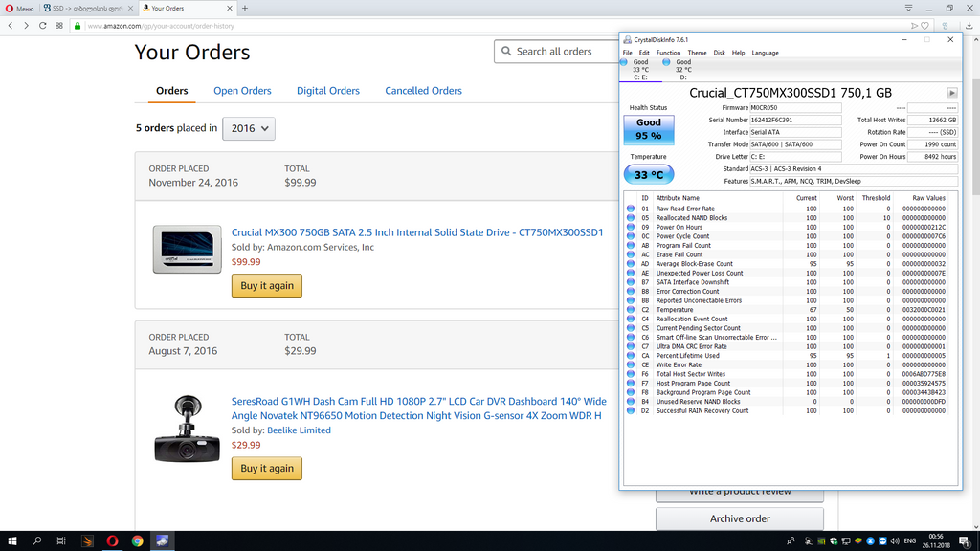Select C: E: disk status indicator
This screenshot has width=980, height=551.
pos(640,69)
